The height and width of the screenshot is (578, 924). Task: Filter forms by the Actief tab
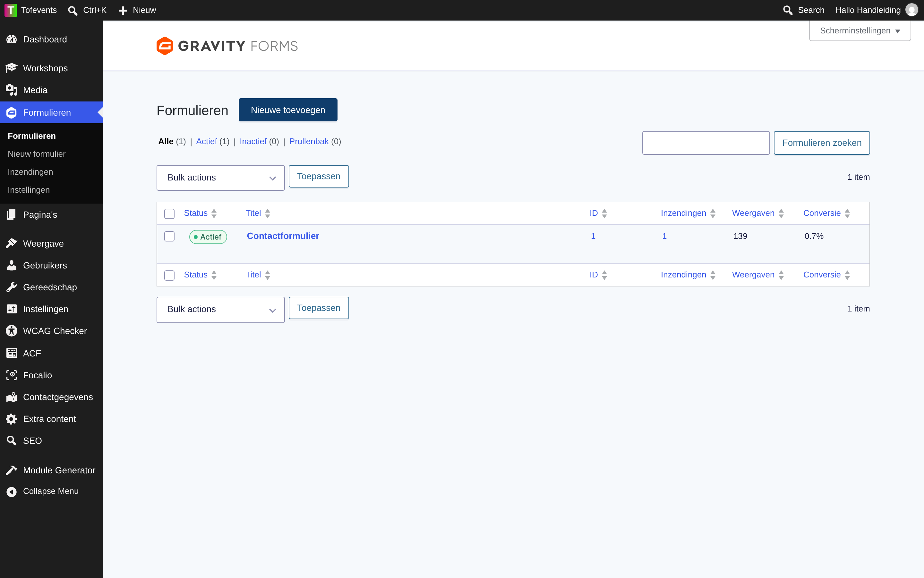tap(207, 141)
